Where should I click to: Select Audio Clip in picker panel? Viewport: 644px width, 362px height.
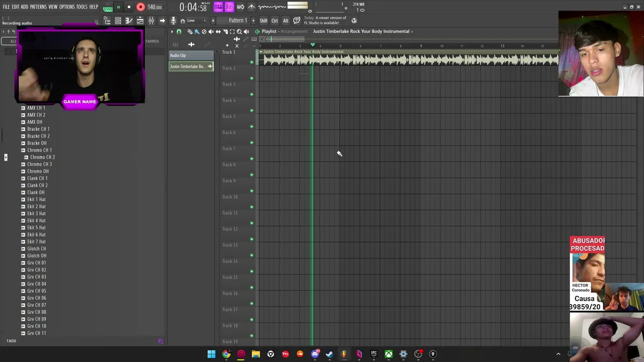(x=191, y=55)
